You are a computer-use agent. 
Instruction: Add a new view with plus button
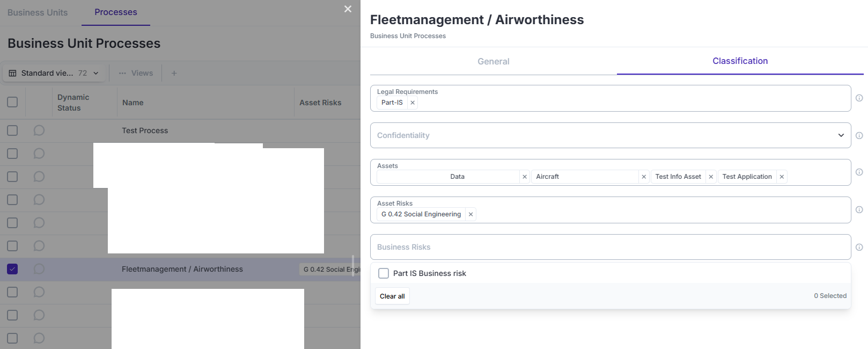(x=174, y=73)
